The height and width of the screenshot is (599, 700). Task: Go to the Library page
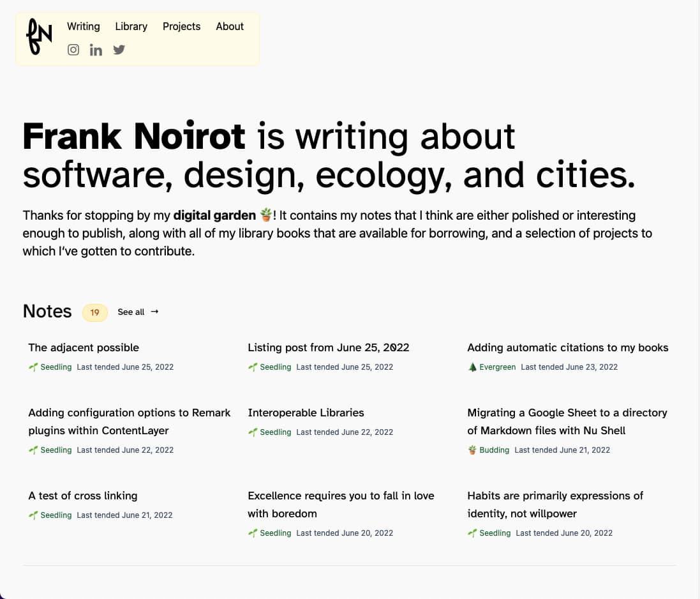point(131,26)
